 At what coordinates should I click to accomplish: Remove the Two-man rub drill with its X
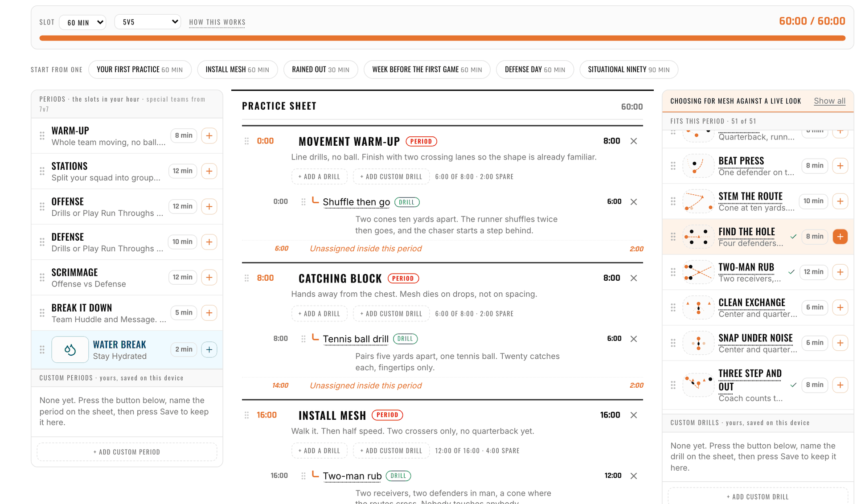pos(634,476)
